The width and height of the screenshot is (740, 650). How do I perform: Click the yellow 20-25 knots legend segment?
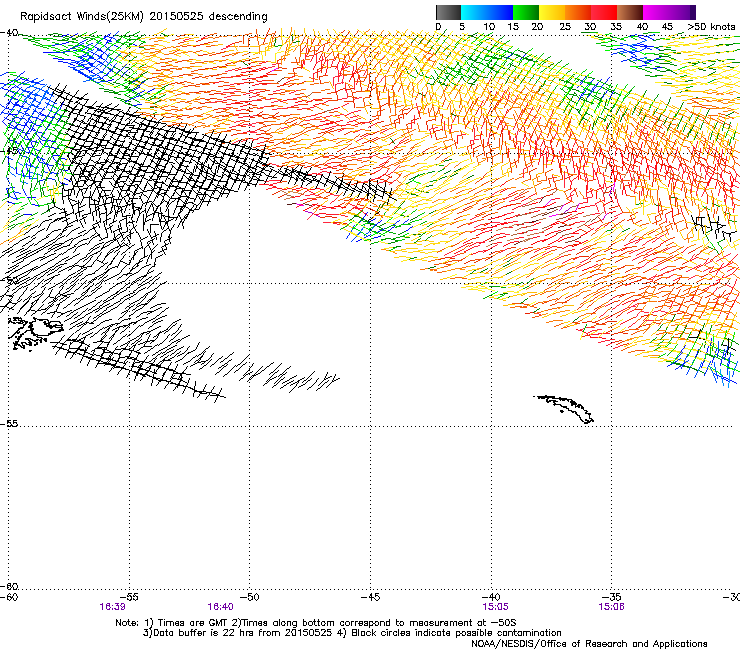coord(552,12)
